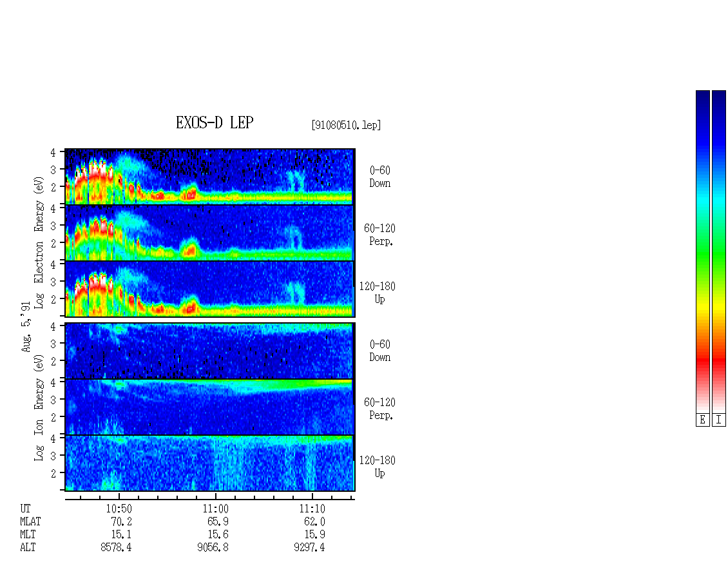Click the ion panel's 60-120 Perp. label
This screenshot has height=564, width=728.
380,409
